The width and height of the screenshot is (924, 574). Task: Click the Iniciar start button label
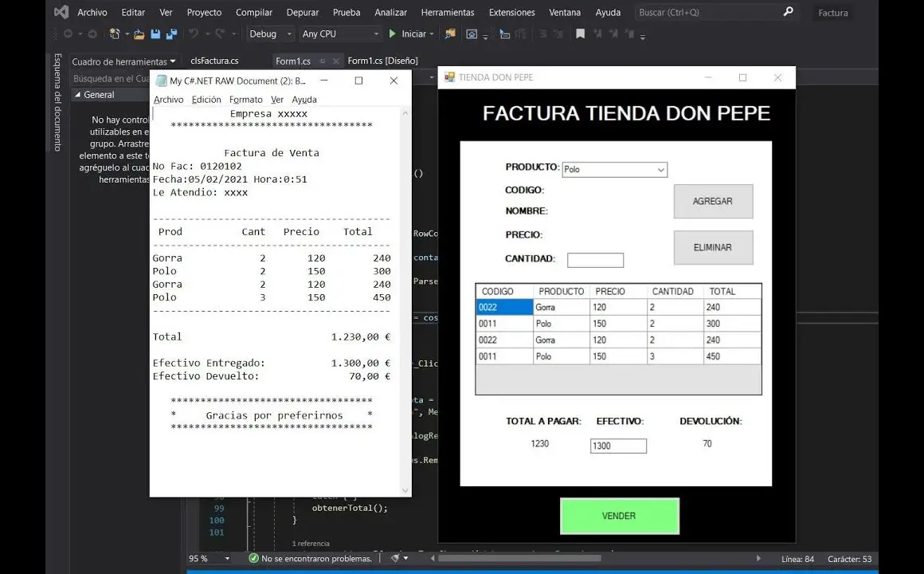pos(413,34)
